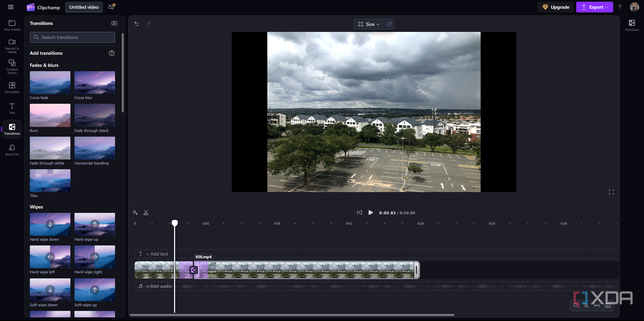
Task: Click the Transition icon in the right sidebar
Action: (632, 25)
